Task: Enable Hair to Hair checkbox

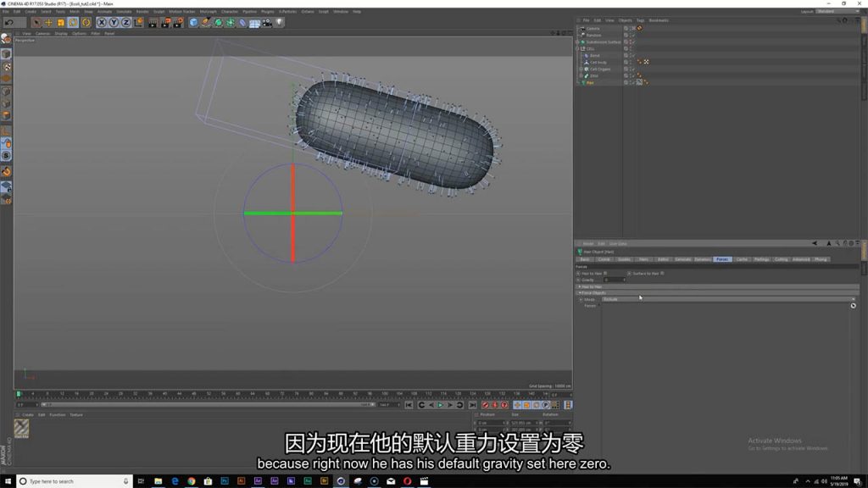Action: click(x=605, y=274)
